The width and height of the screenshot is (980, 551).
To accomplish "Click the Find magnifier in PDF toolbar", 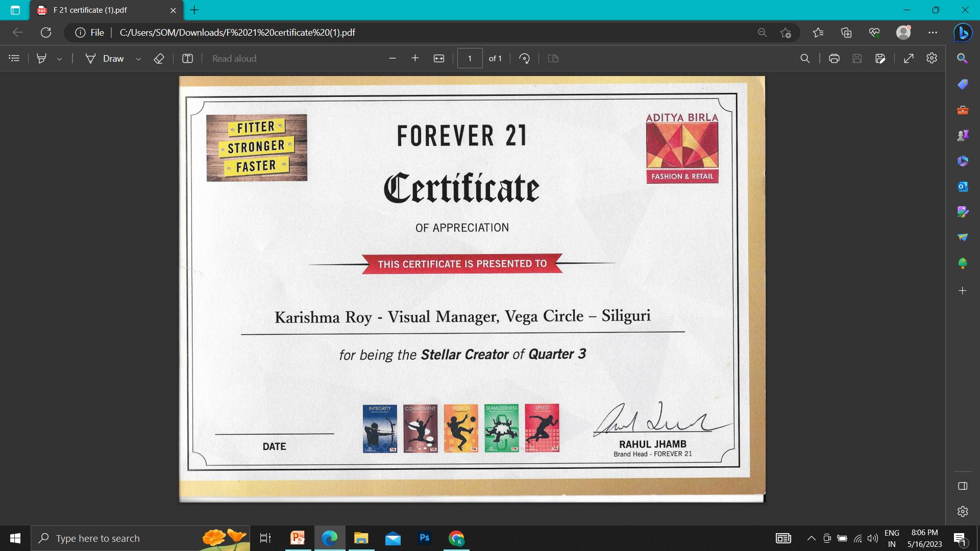I will (805, 59).
